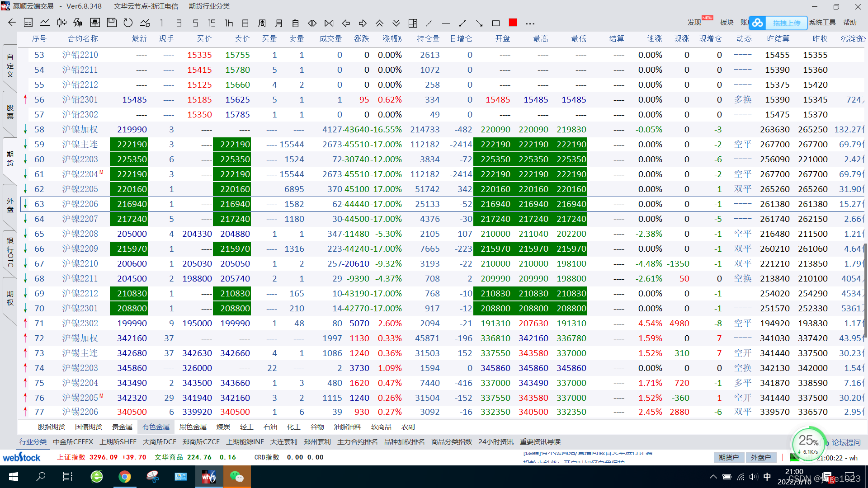Click the 外盘户 account button
The image size is (868, 488).
pyautogui.click(x=761, y=457)
